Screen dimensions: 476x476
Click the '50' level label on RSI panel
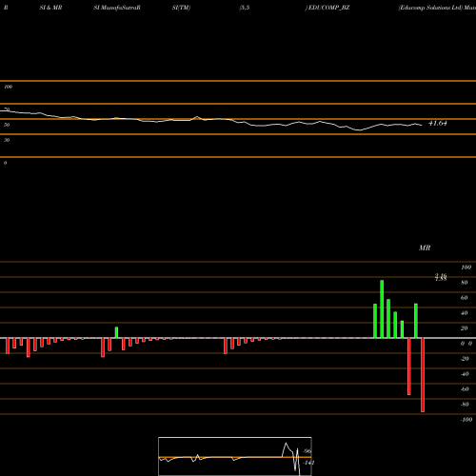point(7,125)
